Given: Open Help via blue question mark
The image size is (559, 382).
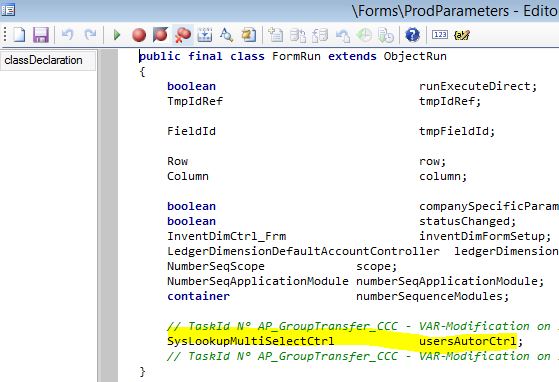Looking at the screenshot, I should [x=412, y=35].
